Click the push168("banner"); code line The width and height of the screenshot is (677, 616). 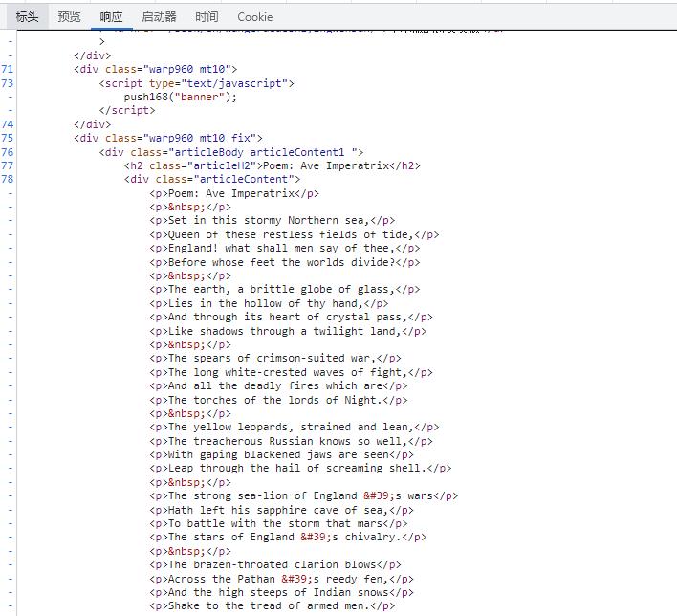pyautogui.click(x=181, y=97)
